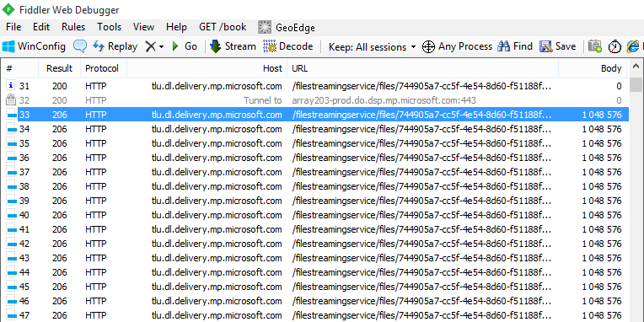The width and height of the screenshot is (644, 322).
Task: Click the camera screenshot icon
Action: point(595,46)
